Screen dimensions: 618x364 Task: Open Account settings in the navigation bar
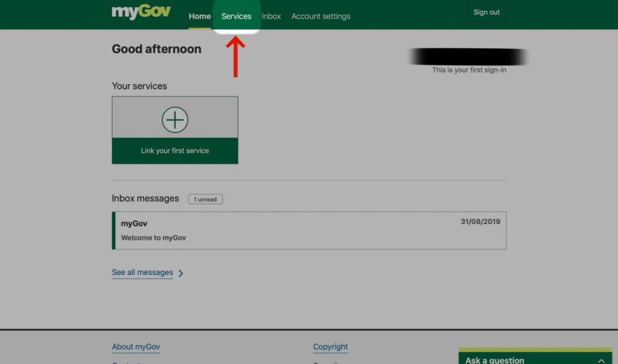(x=320, y=16)
